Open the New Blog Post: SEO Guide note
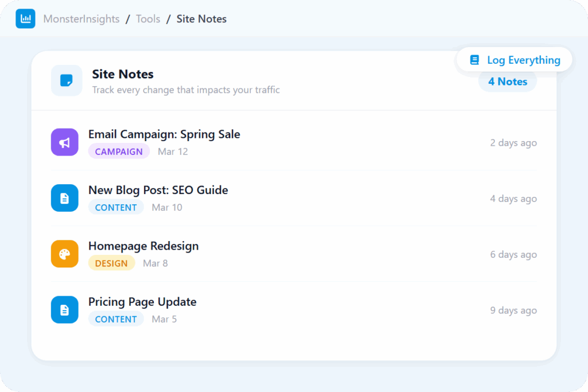Image resolution: width=588 pixels, height=392 pixels. [158, 190]
